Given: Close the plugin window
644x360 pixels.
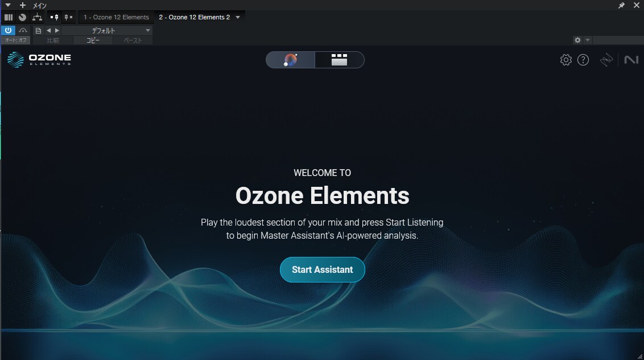Looking at the screenshot, I should tap(636, 5).
